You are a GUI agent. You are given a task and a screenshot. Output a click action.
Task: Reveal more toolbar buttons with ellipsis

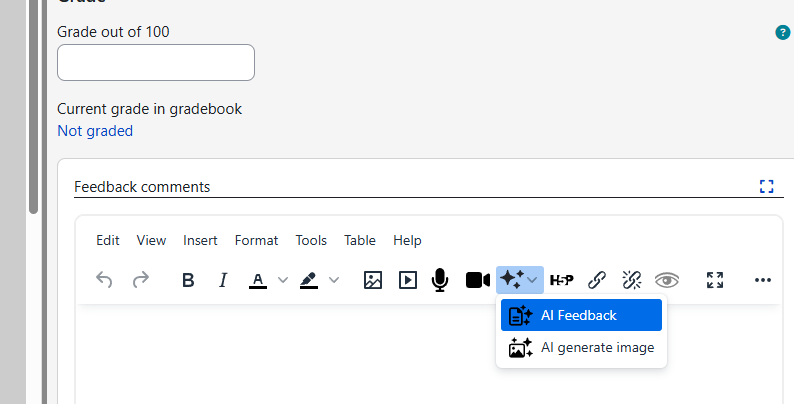(763, 280)
